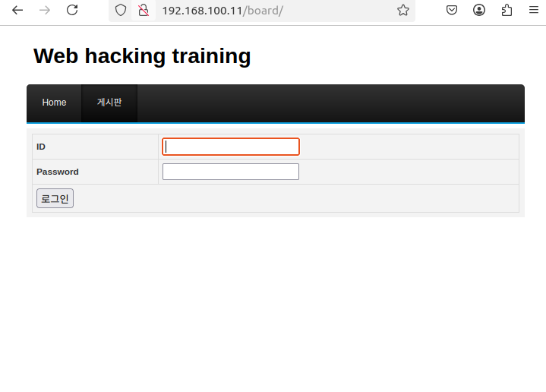Screen dimensions: 546x392
Task: Click the Web hacking training heading
Action: click(142, 56)
